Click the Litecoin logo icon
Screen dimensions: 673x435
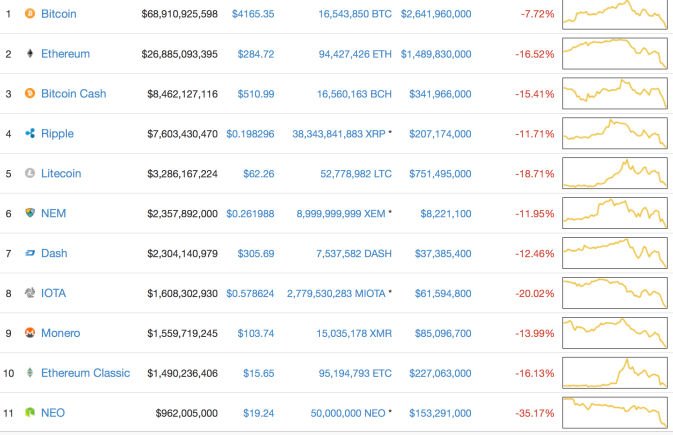pos(30,173)
